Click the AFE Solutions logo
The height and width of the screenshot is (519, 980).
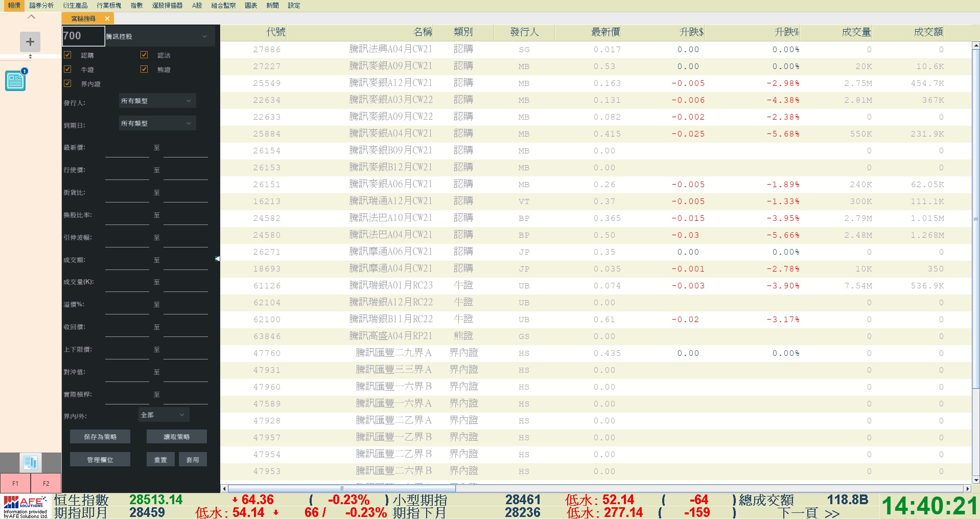[26, 506]
